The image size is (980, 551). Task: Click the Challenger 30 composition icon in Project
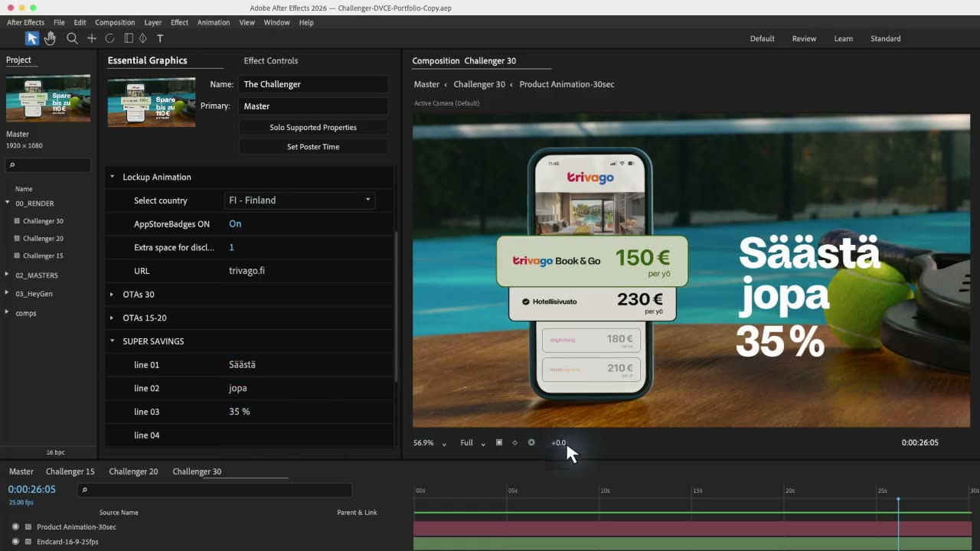(x=17, y=221)
